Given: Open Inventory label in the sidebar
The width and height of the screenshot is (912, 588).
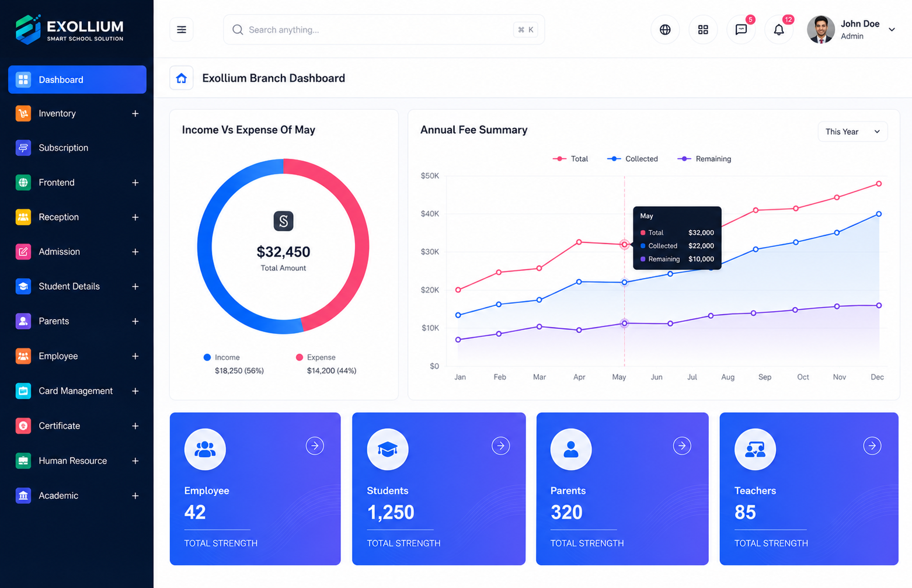Looking at the screenshot, I should (57, 113).
